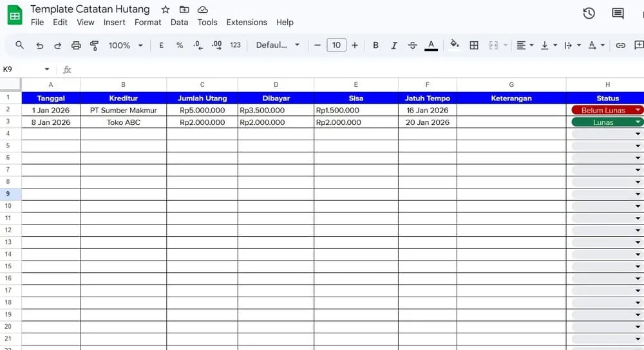644x350 pixels.
Task: Select the Rp3.500.000 cell
Action: coord(276,110)
